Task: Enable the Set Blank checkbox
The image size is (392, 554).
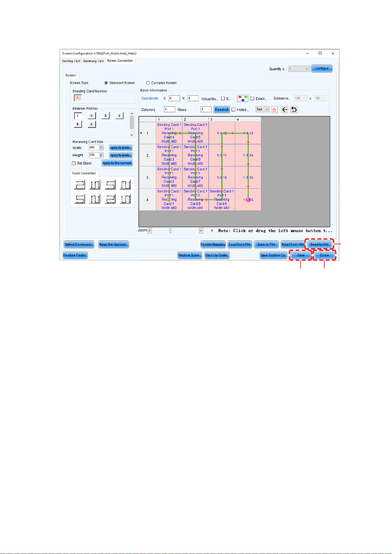Action: coord(74,163)
